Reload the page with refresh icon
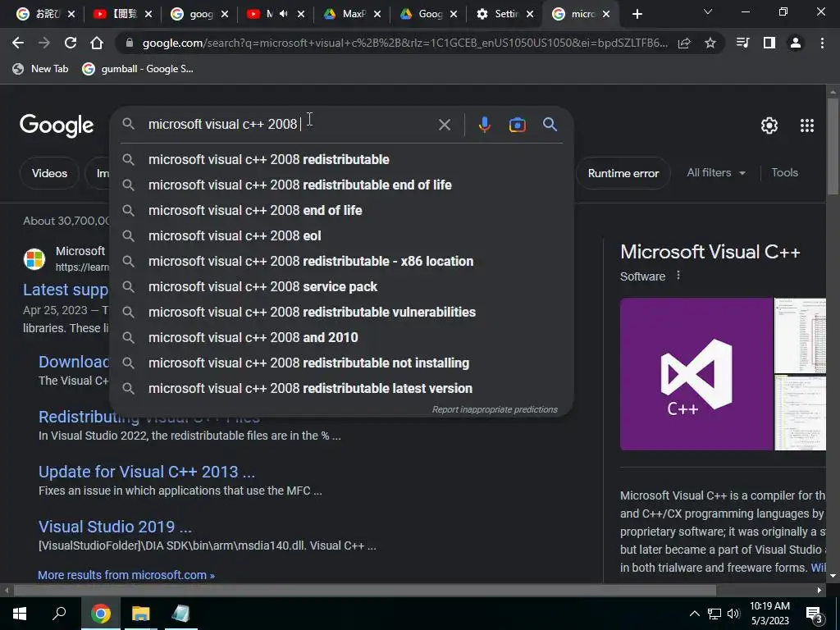The image size is (840, 630). tap(71, 43)
